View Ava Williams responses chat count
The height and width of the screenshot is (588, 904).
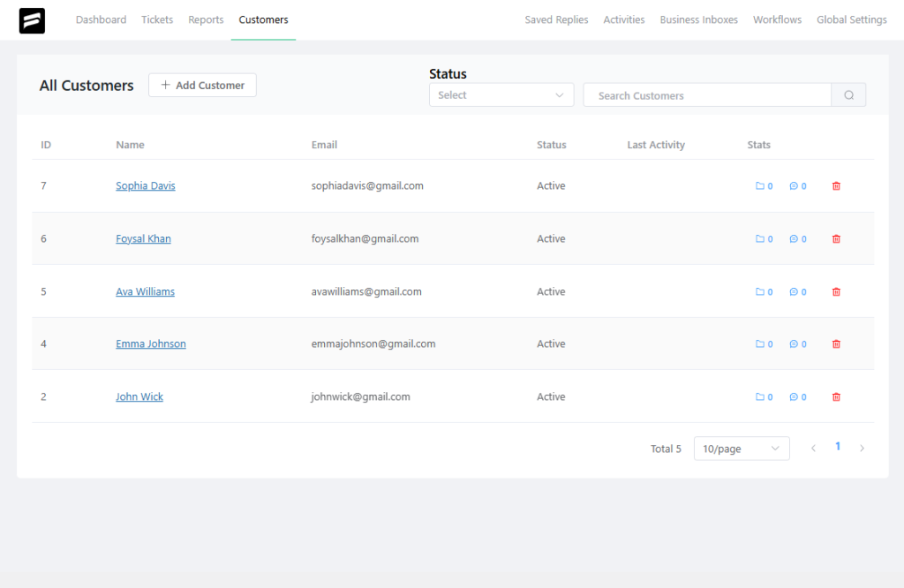[x=798, y=292]
